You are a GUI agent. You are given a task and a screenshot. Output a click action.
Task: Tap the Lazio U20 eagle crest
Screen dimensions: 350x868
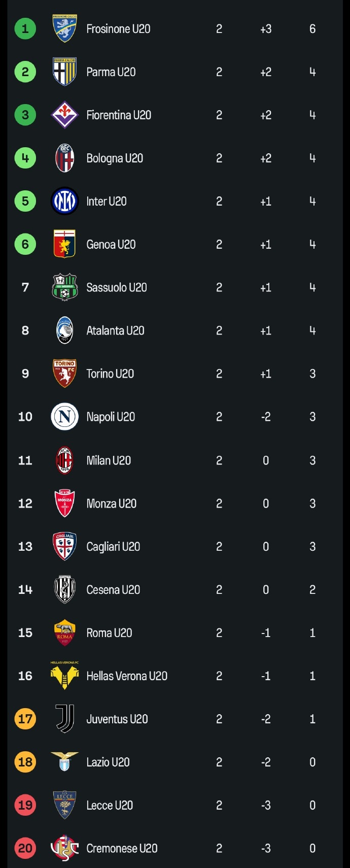[x=65, y=762]
